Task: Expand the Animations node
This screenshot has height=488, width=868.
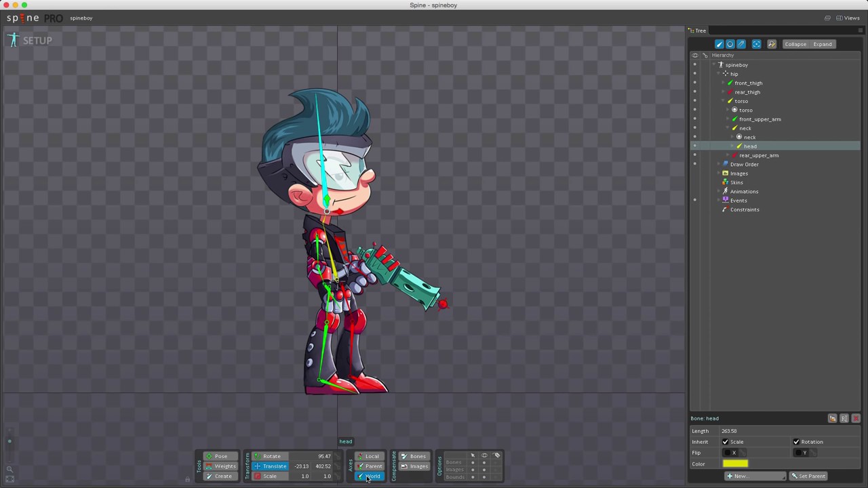Action: click(719, 191)
